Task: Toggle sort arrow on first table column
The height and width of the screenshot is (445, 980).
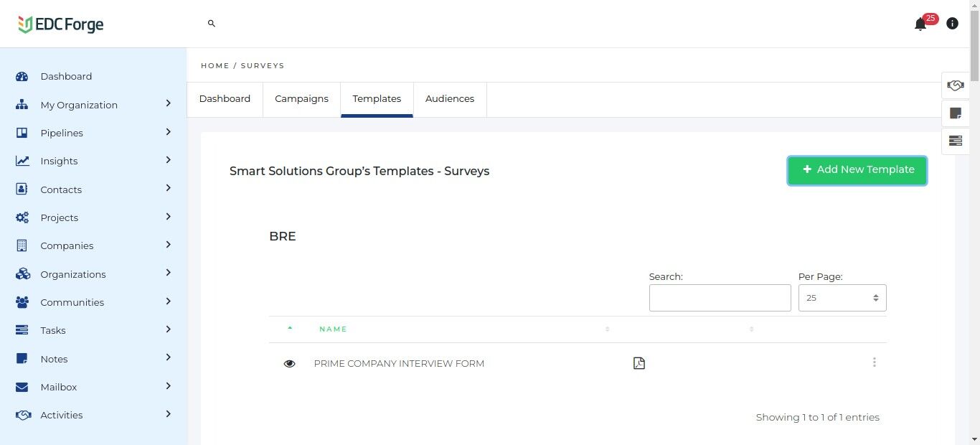Action: pos(290,328)
